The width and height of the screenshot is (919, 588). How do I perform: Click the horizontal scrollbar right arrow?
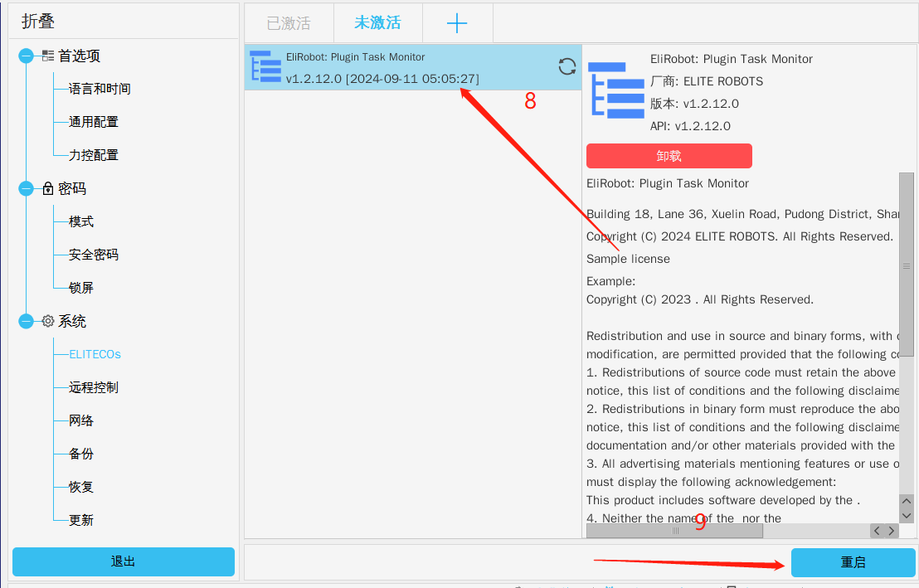[892, 531]
